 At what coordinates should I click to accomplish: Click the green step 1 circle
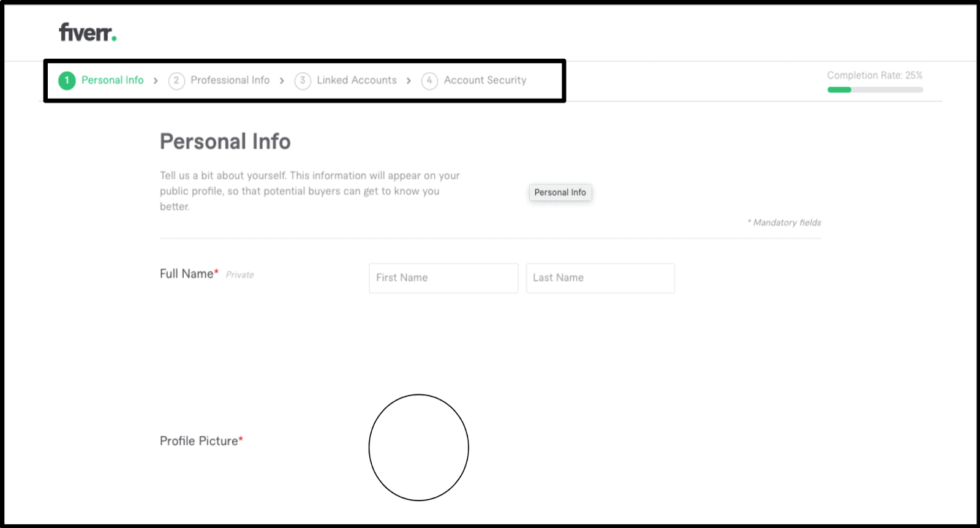[67, 80]
